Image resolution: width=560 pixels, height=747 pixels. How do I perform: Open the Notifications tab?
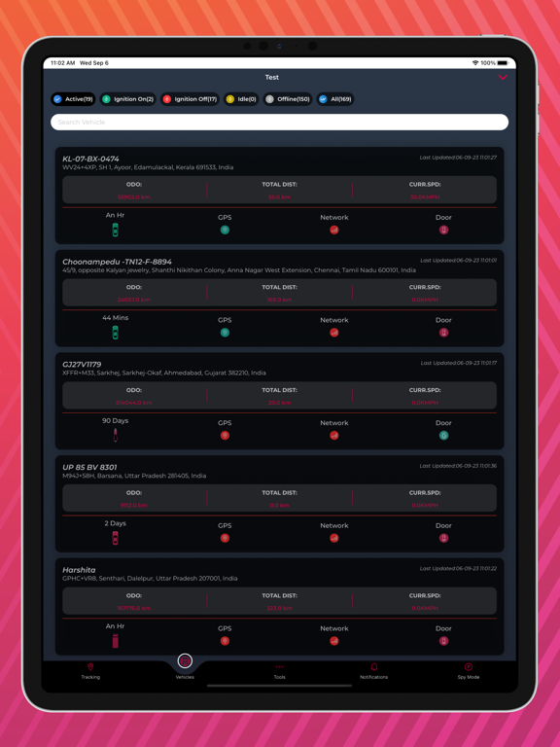373,671
